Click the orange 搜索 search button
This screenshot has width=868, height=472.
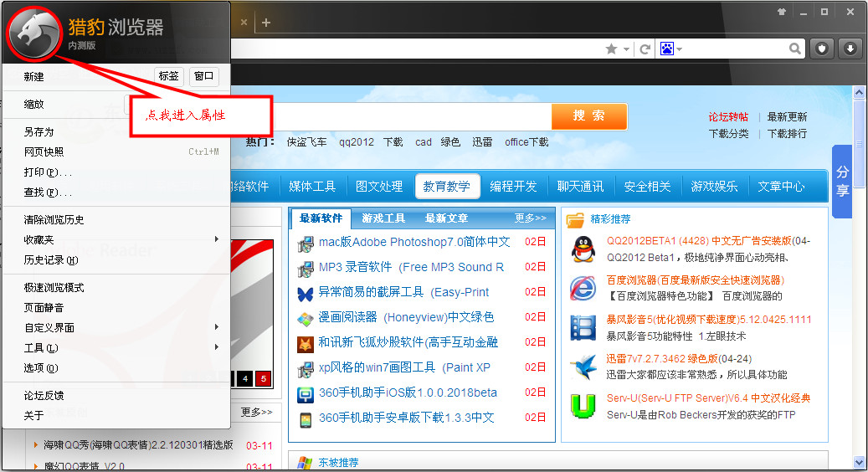tap(589, 115)
